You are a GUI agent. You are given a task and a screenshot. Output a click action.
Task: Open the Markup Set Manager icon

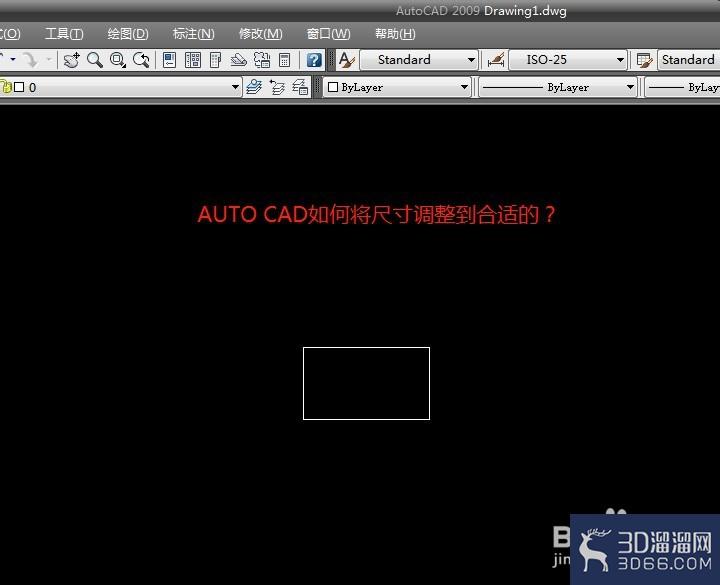[262, 60]
